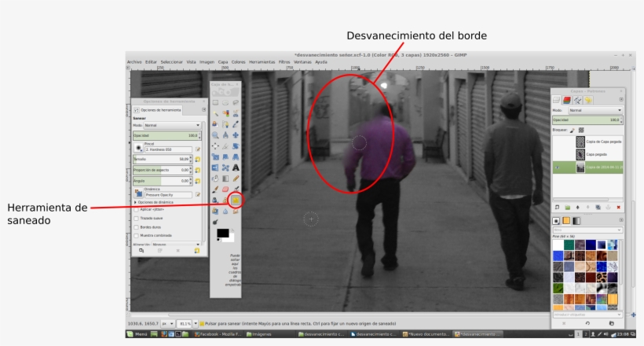Adjust tool options Opacidad slider

point(166,135)
